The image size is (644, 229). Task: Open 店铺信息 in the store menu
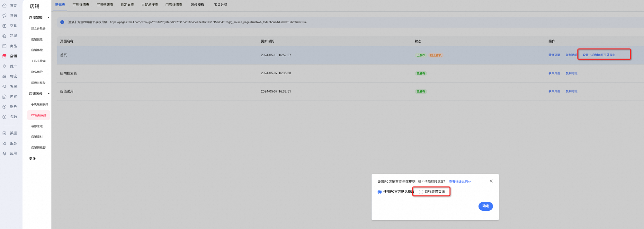point(37,40)
